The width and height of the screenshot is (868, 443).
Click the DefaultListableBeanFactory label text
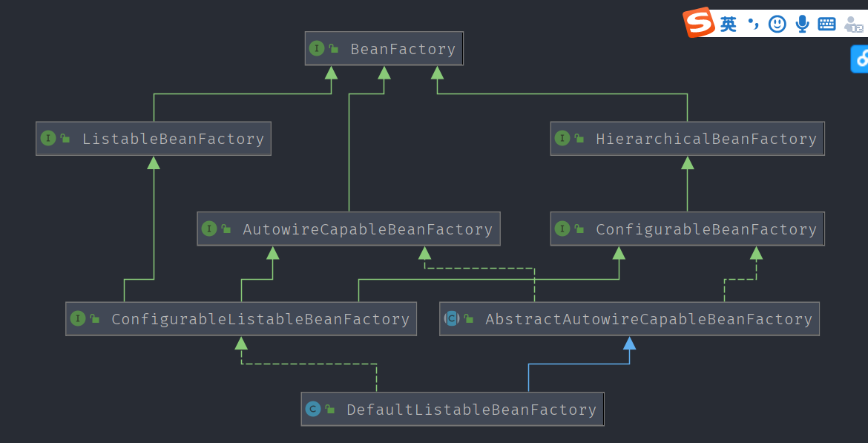[x=471, y=410]
